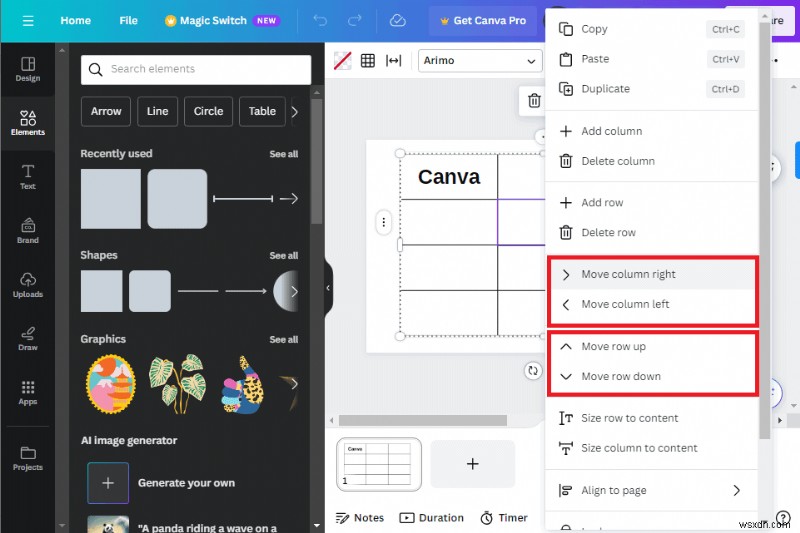Screen dimensions: 800x533
Task: Open the File menu
Action: coord(129,20)
